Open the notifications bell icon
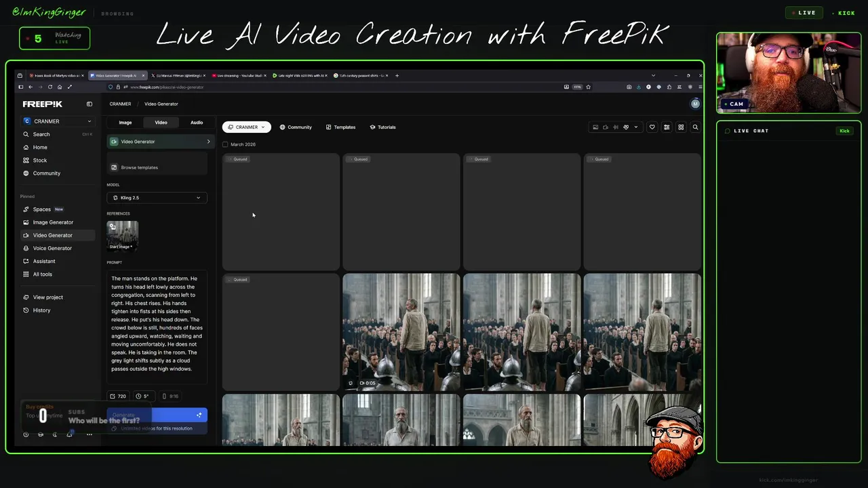Viewport: 868px width, 488px height. tap(69, 434)
